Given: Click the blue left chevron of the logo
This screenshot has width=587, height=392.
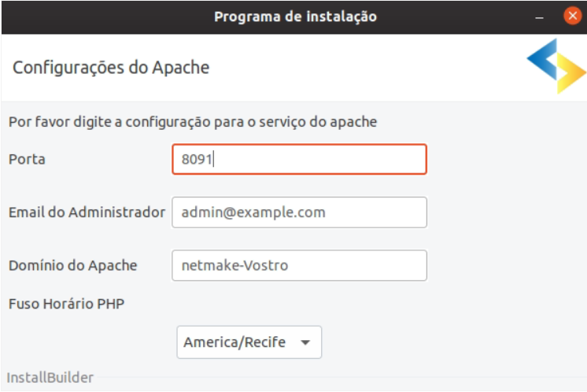Looking at the screenshot, I should [x=541, y=59].
